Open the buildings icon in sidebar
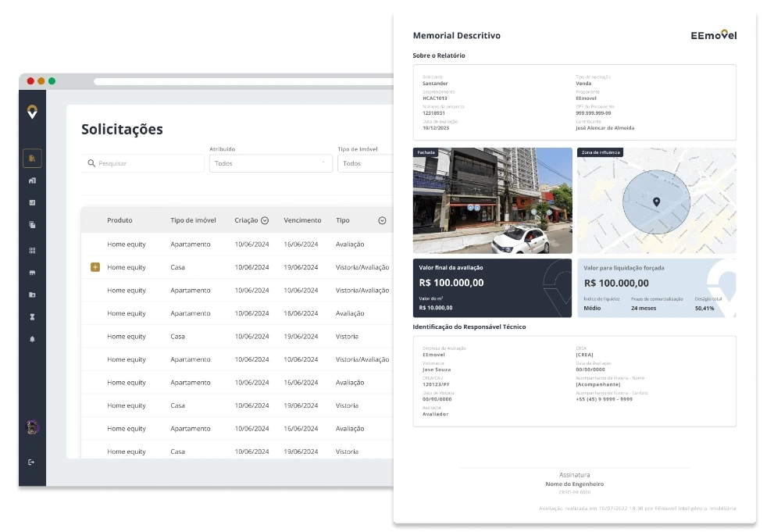The width and height of the screenshot is (781, 532). [32, 180]
